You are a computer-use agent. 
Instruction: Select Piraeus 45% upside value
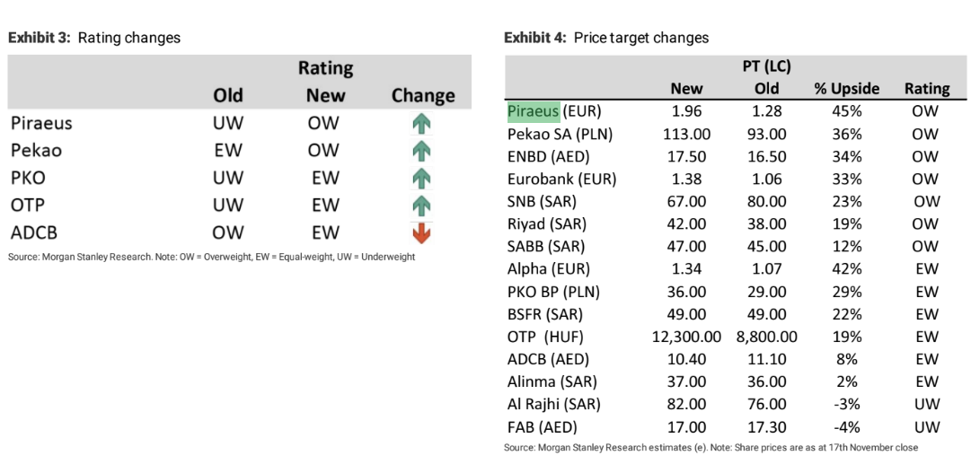846,111
